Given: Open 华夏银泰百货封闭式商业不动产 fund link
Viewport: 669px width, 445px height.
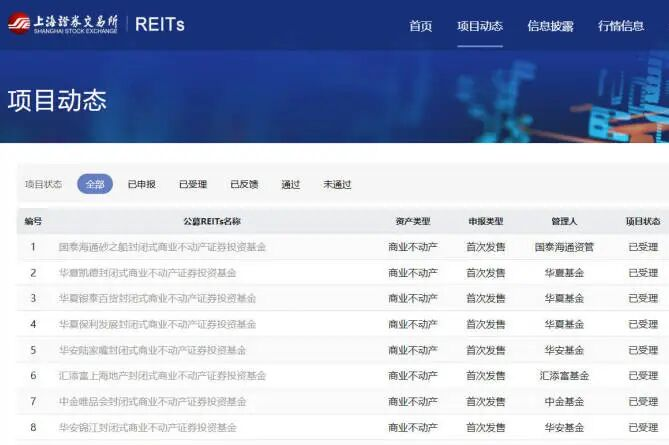Looking at the screenshot, I should click(x=157, y=299).
